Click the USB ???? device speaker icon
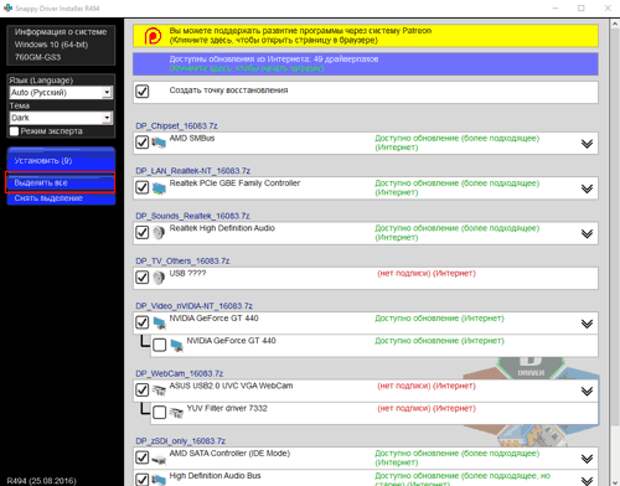Viewport: 620px width, 486px height. (159, 278)
